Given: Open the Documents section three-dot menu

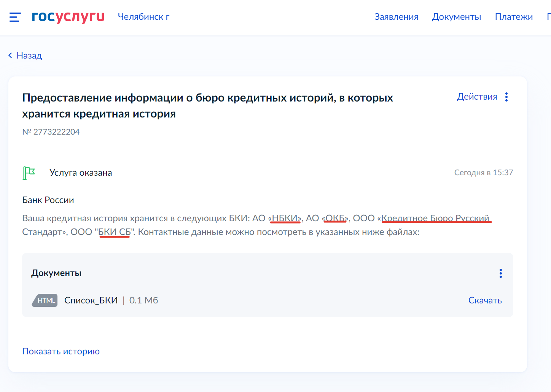Looking at the screenshot, I should 500,273.
